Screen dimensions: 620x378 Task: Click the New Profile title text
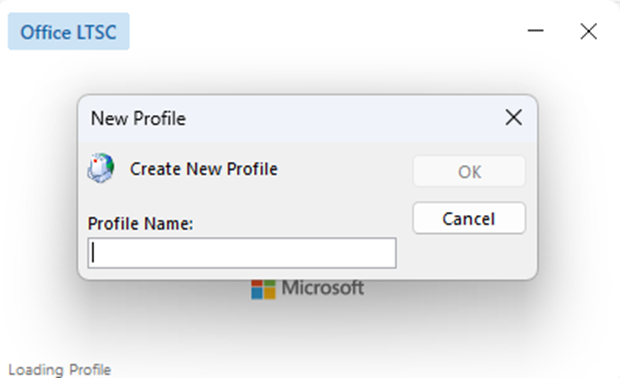138,118
